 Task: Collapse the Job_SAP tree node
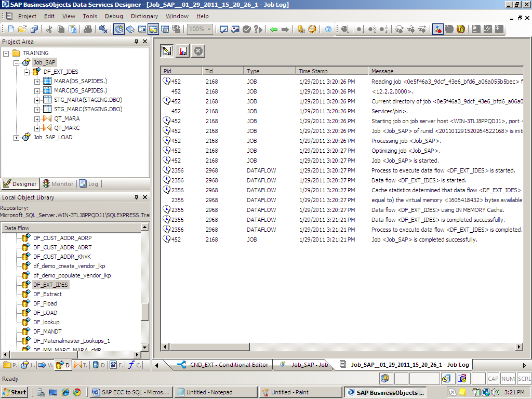pyautogui.click(x=16, y=63)
